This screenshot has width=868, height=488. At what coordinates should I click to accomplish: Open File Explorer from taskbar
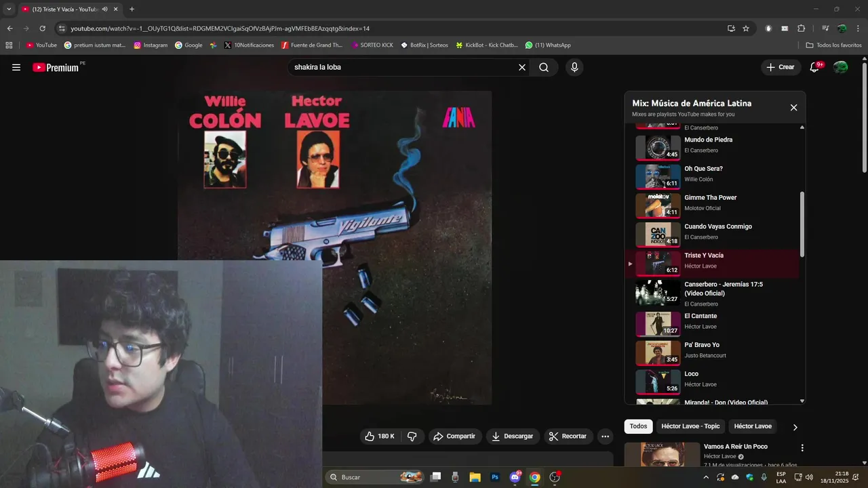[475, 477]
